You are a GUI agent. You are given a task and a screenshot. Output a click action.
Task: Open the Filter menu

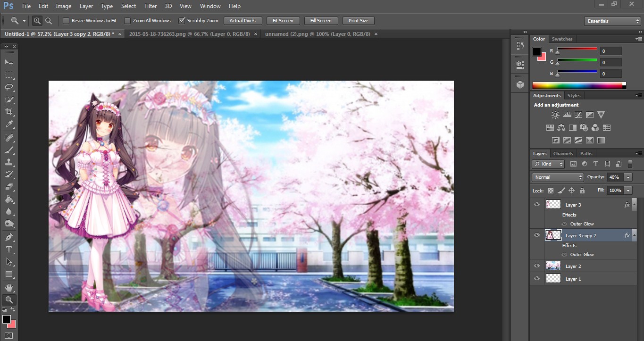point(150,6)
